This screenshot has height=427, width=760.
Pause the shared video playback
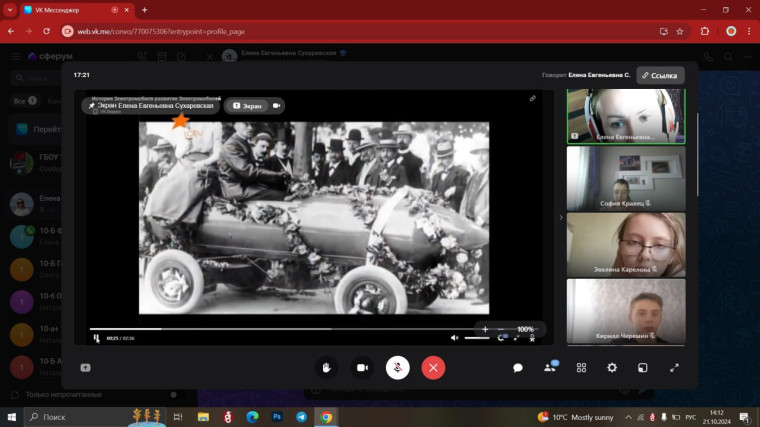pos(96,338)
